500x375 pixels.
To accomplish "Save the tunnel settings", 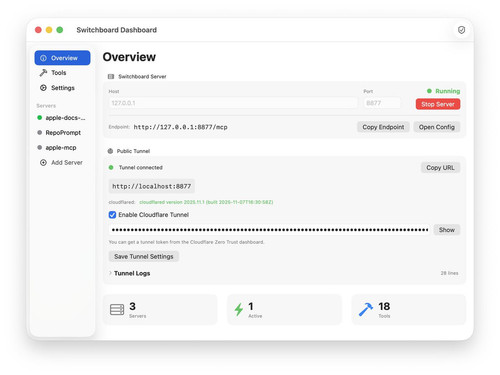I will pyautogui.click(x=144, y=256).
